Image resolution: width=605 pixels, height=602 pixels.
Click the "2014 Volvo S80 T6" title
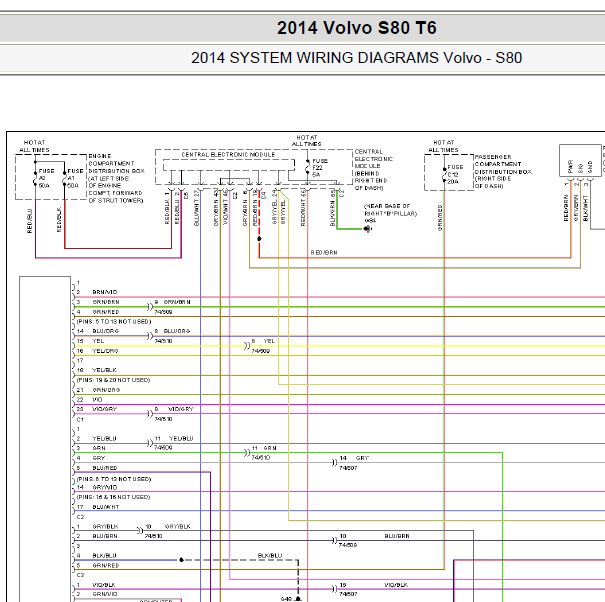357,28
